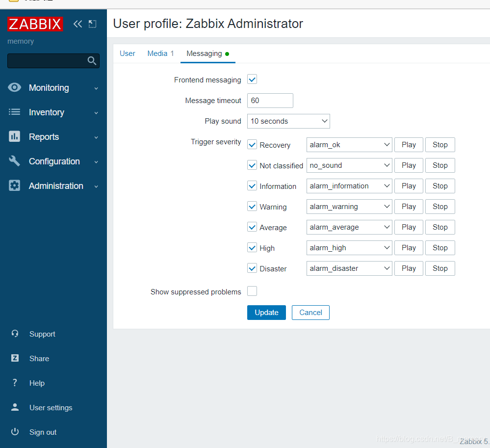The width and height of the screenshot is (490, 448).
Task: Play the Warning alarm sound
Action: tap(409, 207)
